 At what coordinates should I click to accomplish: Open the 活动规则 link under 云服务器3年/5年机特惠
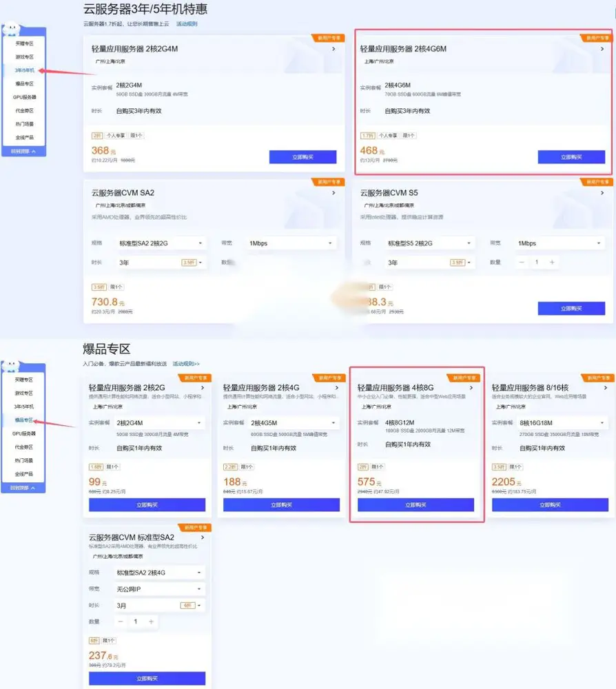coord(187,23)
